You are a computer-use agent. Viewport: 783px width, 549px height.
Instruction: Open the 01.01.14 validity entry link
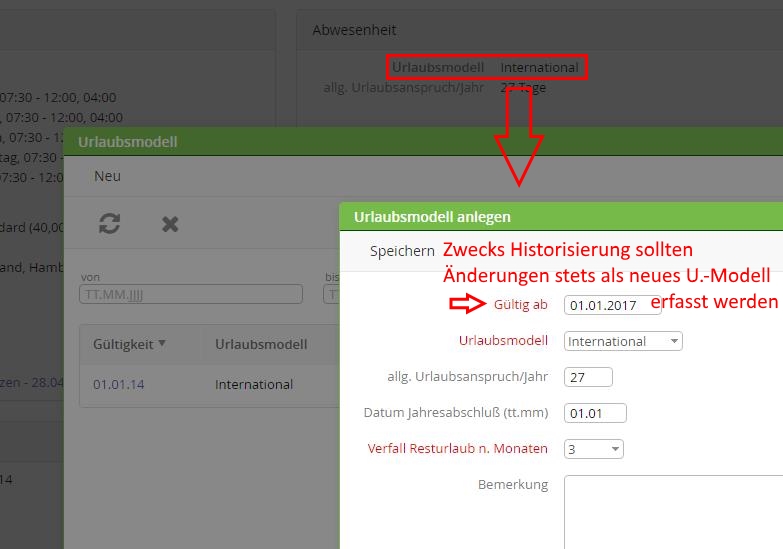point(118,385)
